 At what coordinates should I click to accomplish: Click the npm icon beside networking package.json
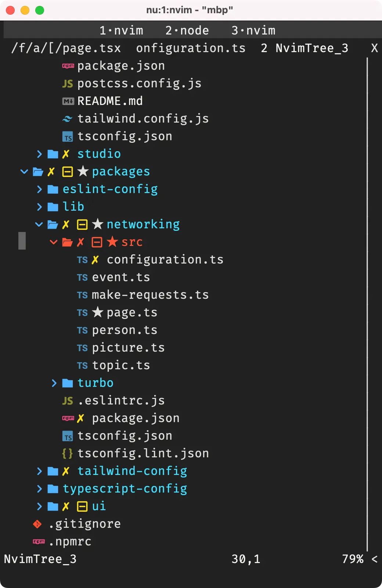tap(68, 418)
